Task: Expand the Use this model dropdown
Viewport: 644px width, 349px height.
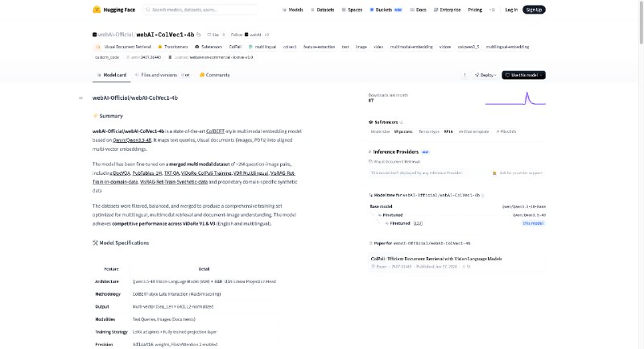Action: click(524, 75)
